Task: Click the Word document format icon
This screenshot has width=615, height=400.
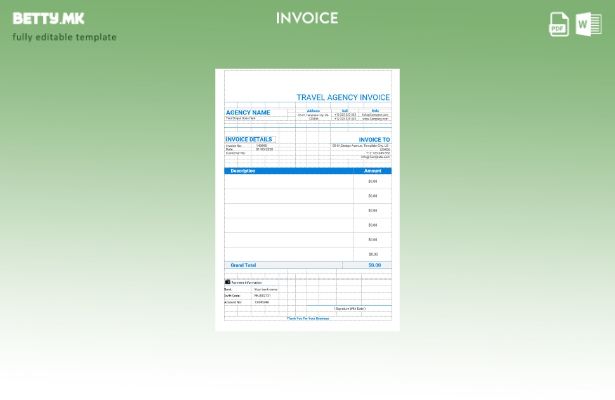Action: [588, 25]
